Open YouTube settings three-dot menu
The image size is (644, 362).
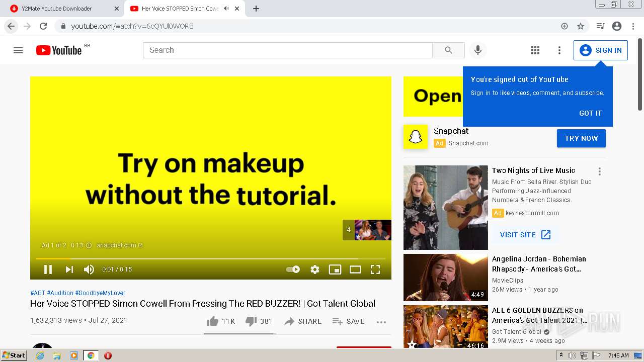(559, 50)
